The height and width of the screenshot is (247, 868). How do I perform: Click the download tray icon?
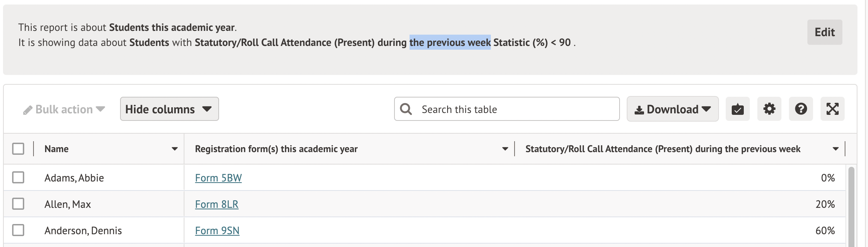[x=639, y=110]
